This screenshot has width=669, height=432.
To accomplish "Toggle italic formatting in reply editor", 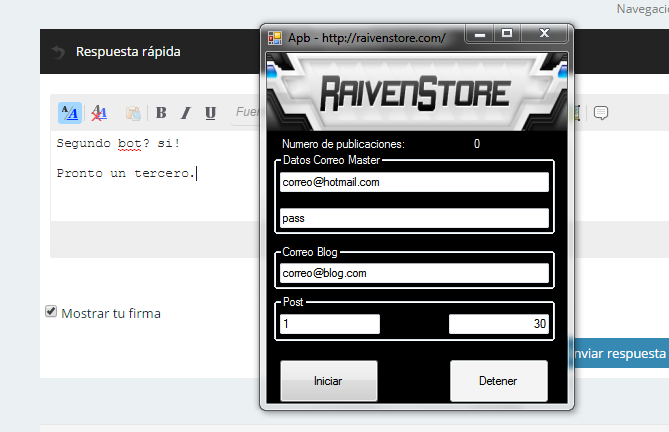I will (x=186, y=113).
